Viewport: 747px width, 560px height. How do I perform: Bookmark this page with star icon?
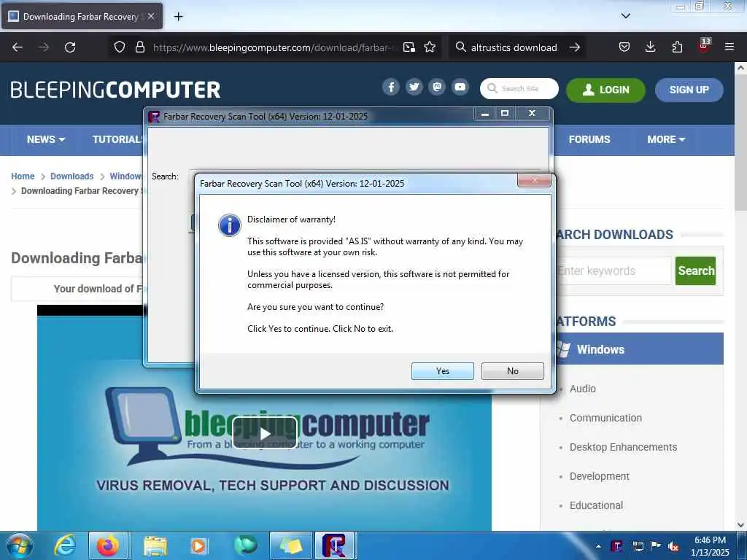point(430,47)
